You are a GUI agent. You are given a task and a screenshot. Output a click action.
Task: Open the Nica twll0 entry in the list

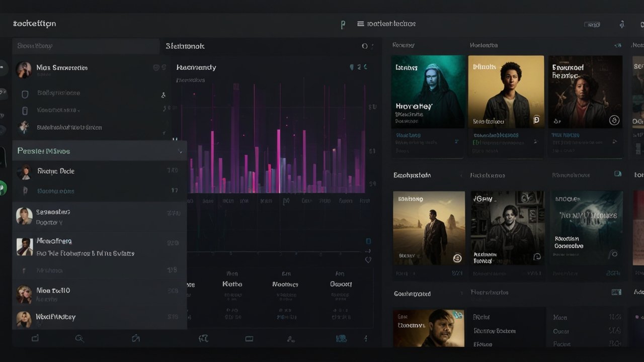coord(53,291)
